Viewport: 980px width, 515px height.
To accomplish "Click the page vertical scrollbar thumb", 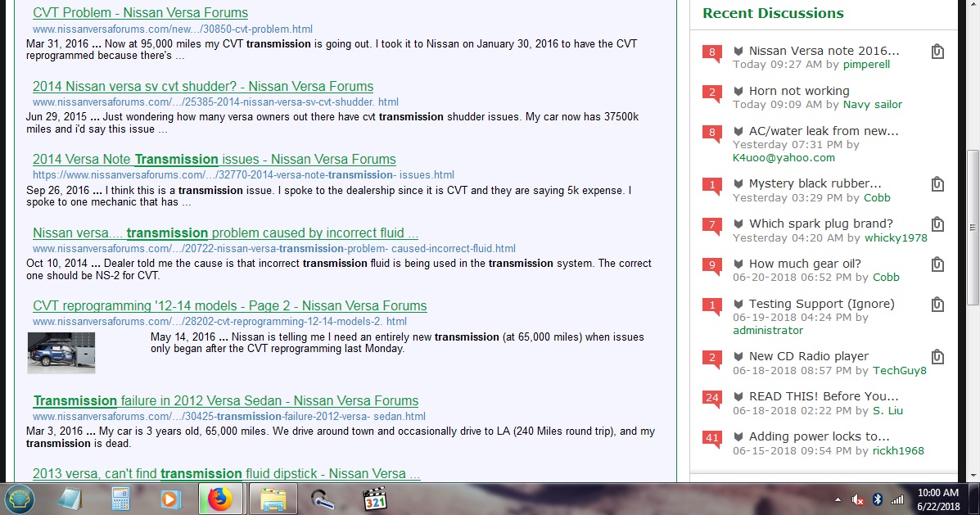I will [973, 226].
